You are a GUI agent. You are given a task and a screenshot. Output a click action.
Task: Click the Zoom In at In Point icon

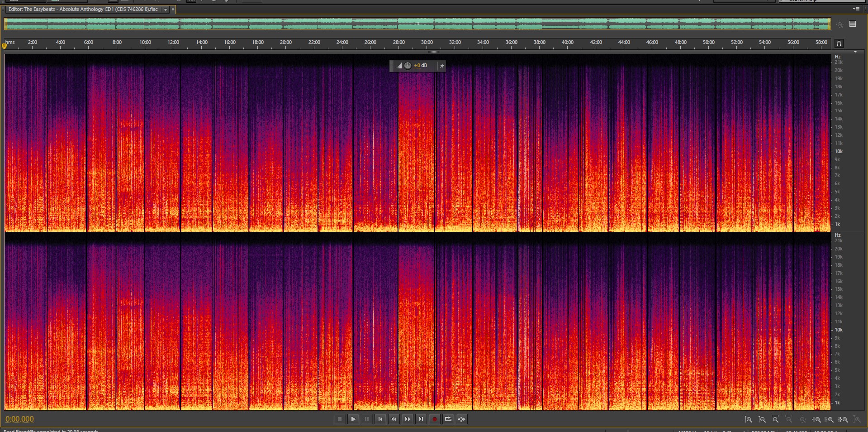click(x=816, y=420)
